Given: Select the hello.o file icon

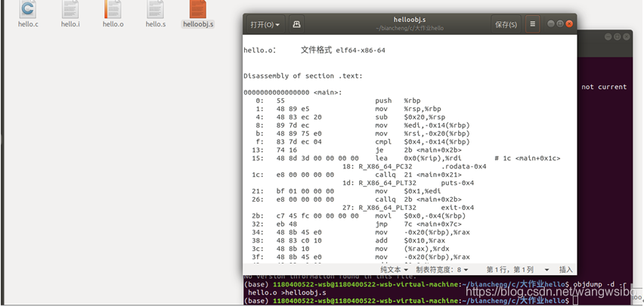Looking at the screenshot, I should point(113,10).
